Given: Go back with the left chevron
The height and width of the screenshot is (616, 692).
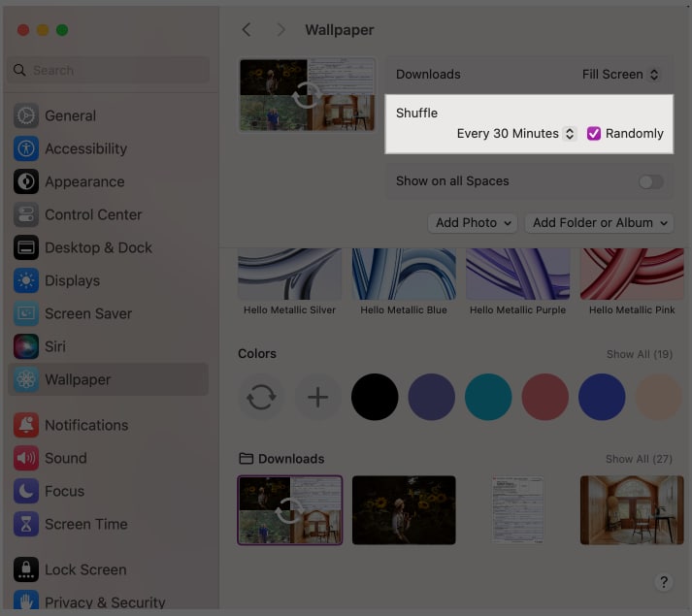Looking at the screenshot, I should 247,30.
